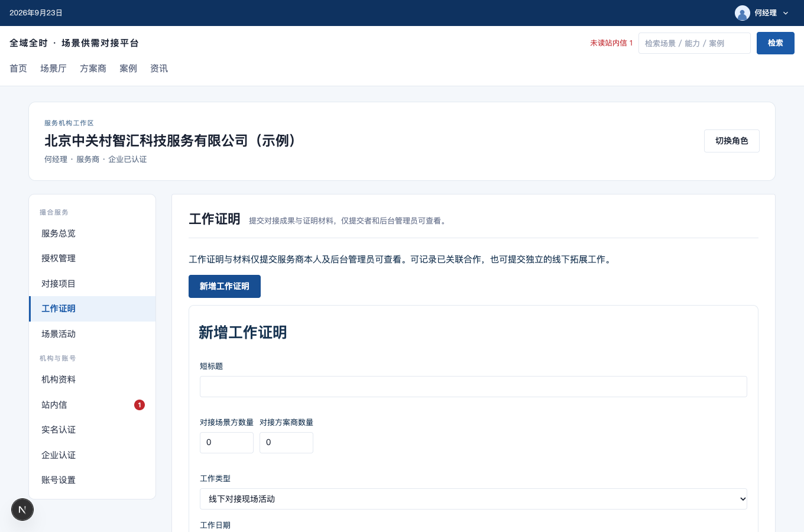Open 企业认证 in the sidebar
This screenshot has width=804, height=532.
93,455
